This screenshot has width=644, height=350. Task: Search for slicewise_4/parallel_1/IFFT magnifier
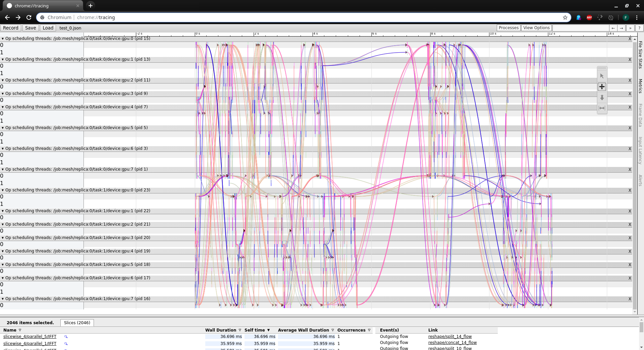tap(66, 344)
